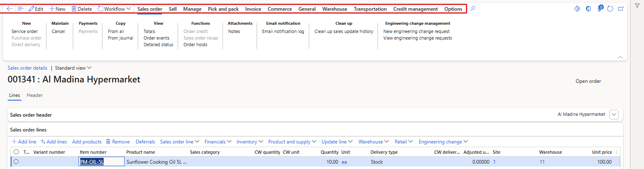Click the Open in Microsoft Office icon

coord(588,9)
